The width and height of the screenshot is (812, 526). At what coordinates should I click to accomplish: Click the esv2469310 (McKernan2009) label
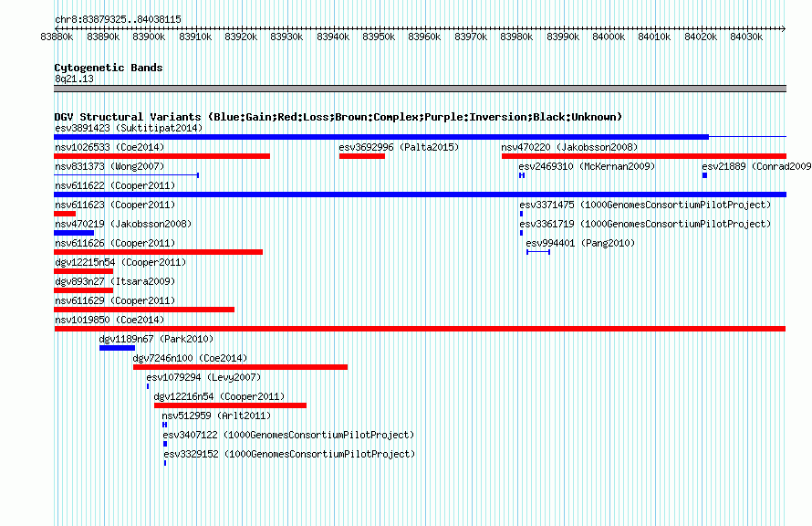(587, 166)
